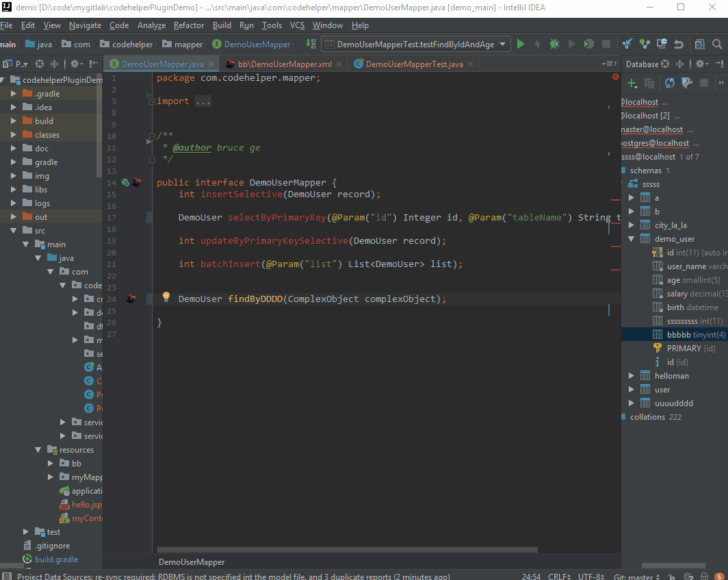Open VCS Show History clock icon
This screenshot has width=728, height=580.
pos(662,44)
